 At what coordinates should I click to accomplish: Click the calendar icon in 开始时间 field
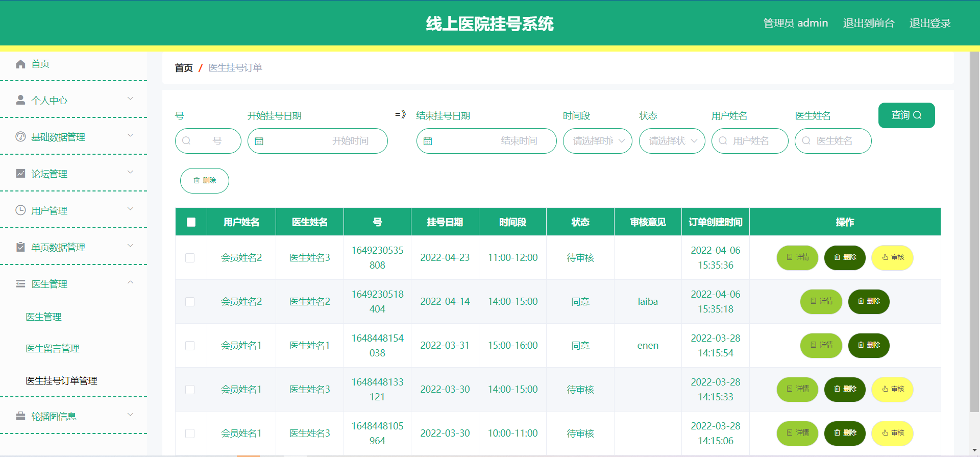259,141
